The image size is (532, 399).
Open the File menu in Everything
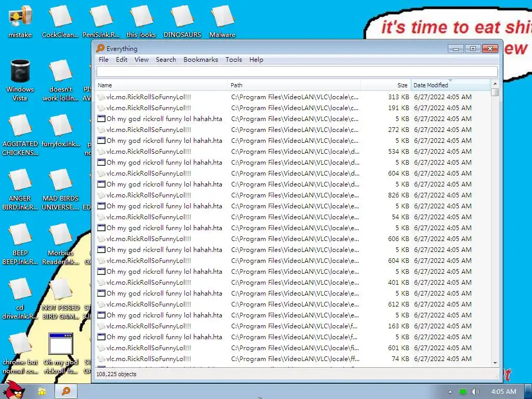coord(103,59)
